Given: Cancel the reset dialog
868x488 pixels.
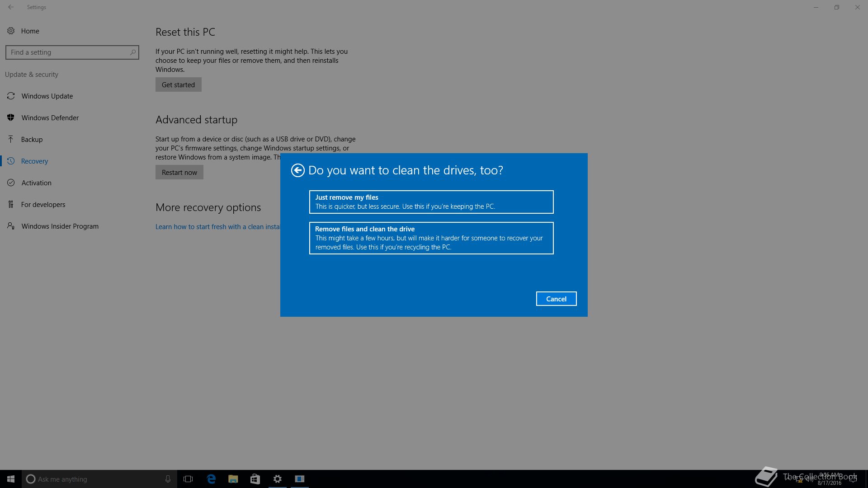Looking at the screenshot, I should point(556,299).
